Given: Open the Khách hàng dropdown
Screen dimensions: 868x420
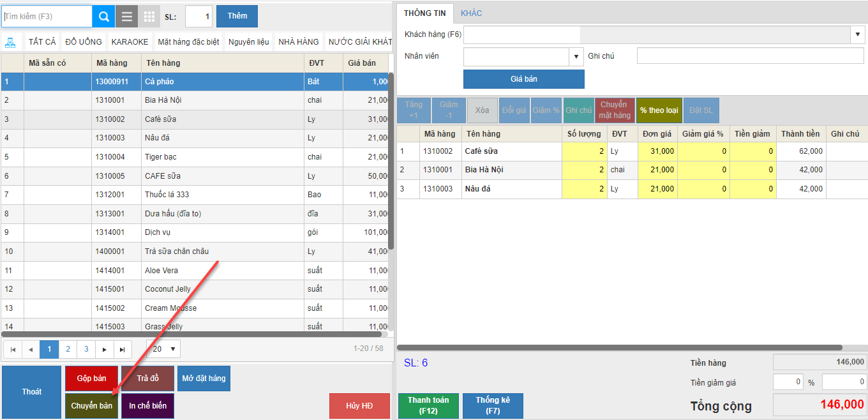Looking at the screenshot, I should coord(856,34).
